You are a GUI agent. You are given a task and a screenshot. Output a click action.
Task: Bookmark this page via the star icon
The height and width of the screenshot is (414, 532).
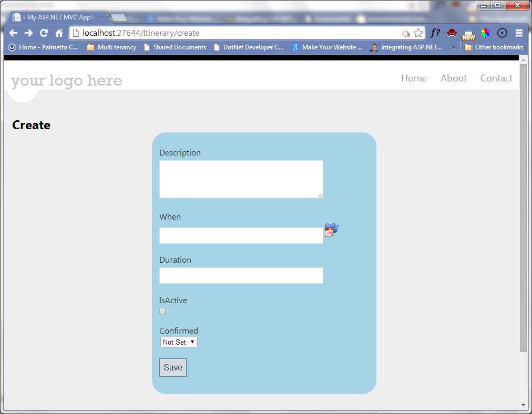pos(419,33)
